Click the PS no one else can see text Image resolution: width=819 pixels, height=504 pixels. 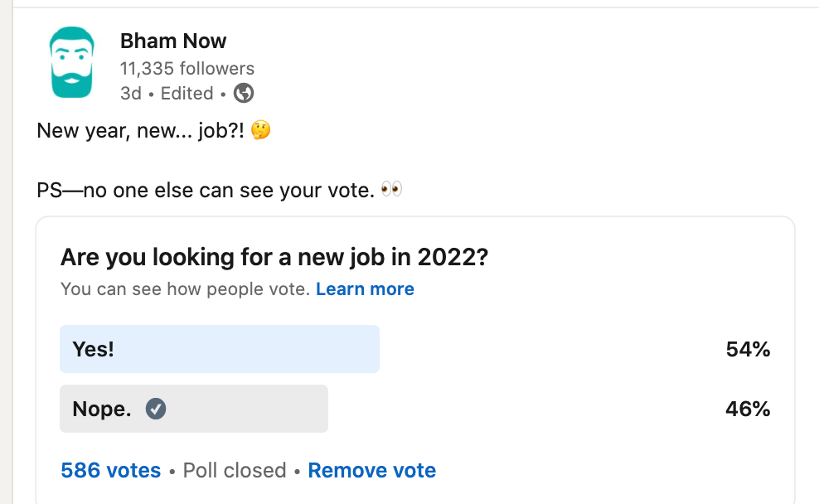(x=206, y=190)
